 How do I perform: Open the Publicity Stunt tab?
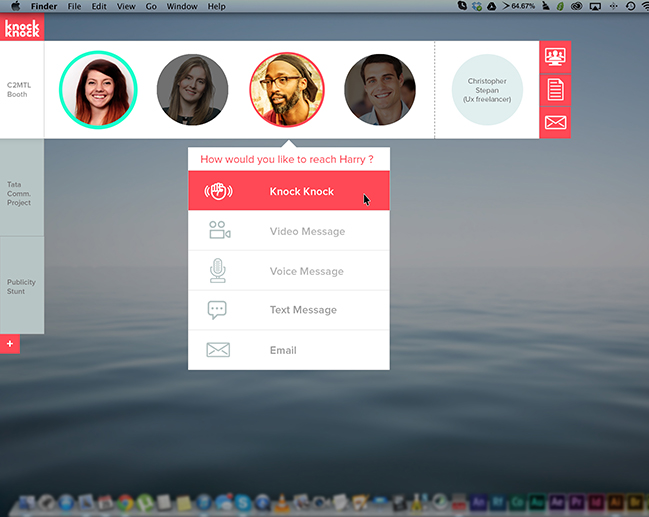pyautogui.click(x=21, y=286)
